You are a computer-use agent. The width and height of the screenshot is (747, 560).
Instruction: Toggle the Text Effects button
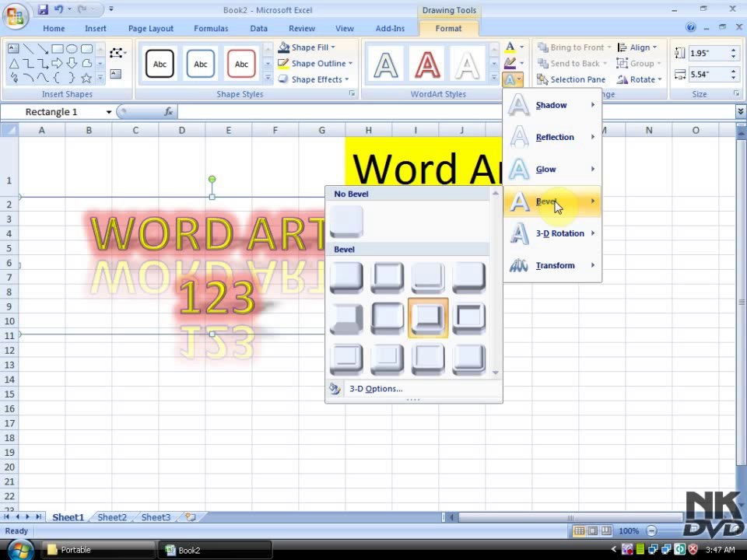point(514,79)
